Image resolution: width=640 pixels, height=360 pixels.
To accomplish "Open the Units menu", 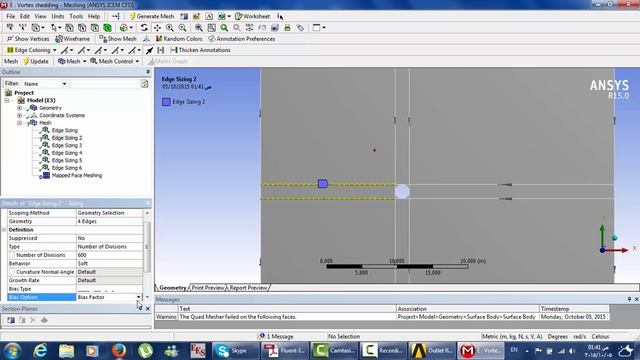I will tap(58, 16).
